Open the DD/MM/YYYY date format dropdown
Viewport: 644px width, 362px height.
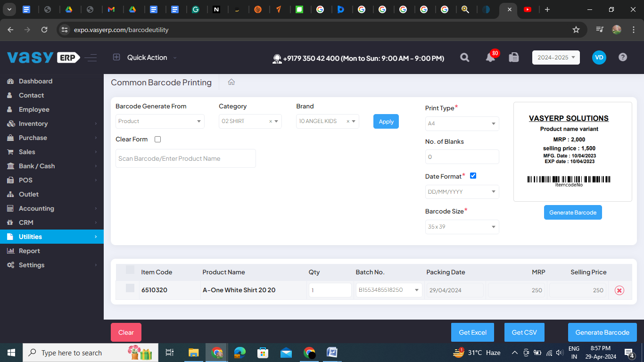(x=462, y=192)
